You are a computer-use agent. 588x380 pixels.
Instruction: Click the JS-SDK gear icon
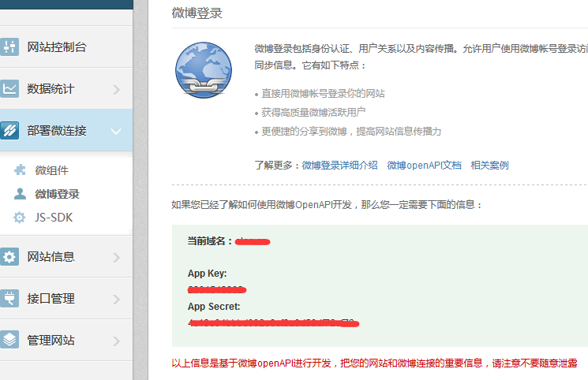coord(20,218)
